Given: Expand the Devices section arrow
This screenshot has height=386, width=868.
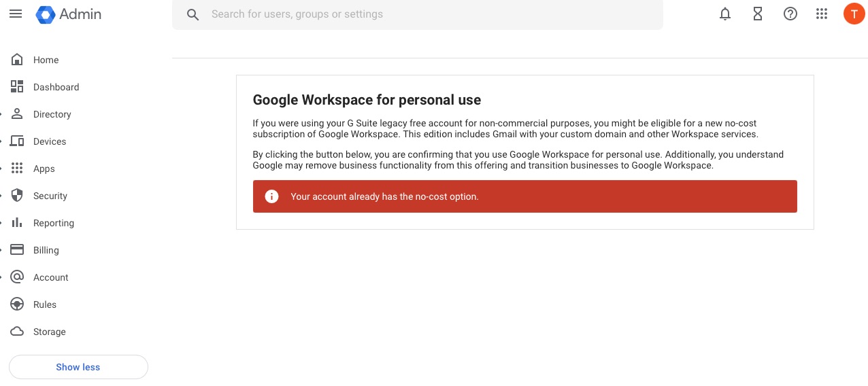Looking at the screenshot, I should 2,141.
